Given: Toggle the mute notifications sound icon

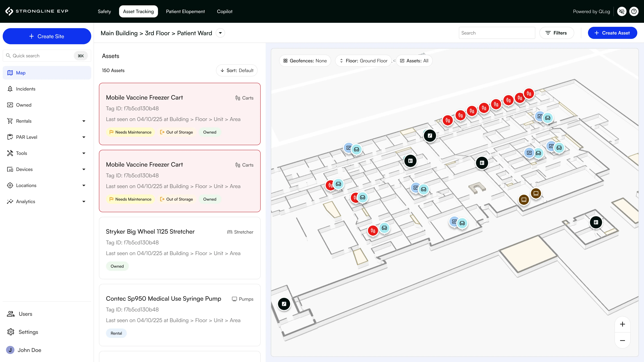Looking at the screenshot, I should pos(622,11).
